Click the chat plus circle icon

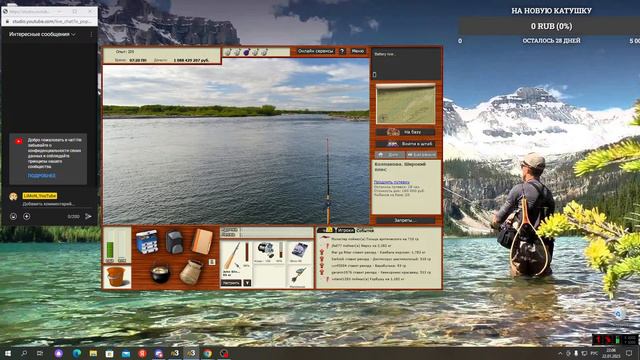[27, 216]
